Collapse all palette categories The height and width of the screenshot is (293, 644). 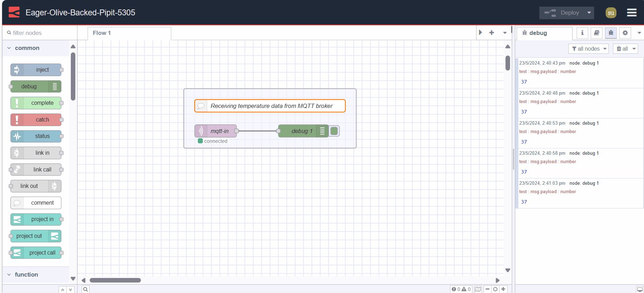tap(62, 290)
